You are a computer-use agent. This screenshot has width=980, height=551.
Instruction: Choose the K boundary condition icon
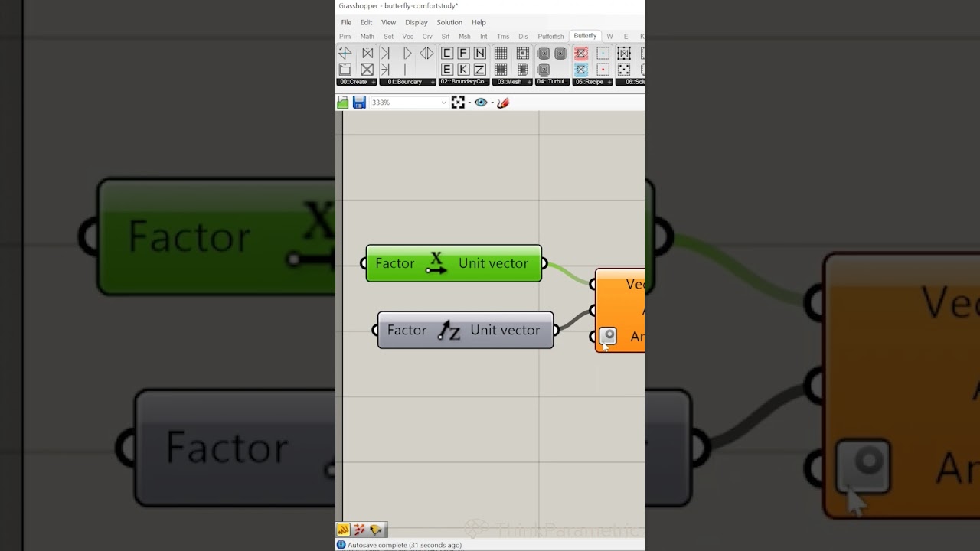463,70
